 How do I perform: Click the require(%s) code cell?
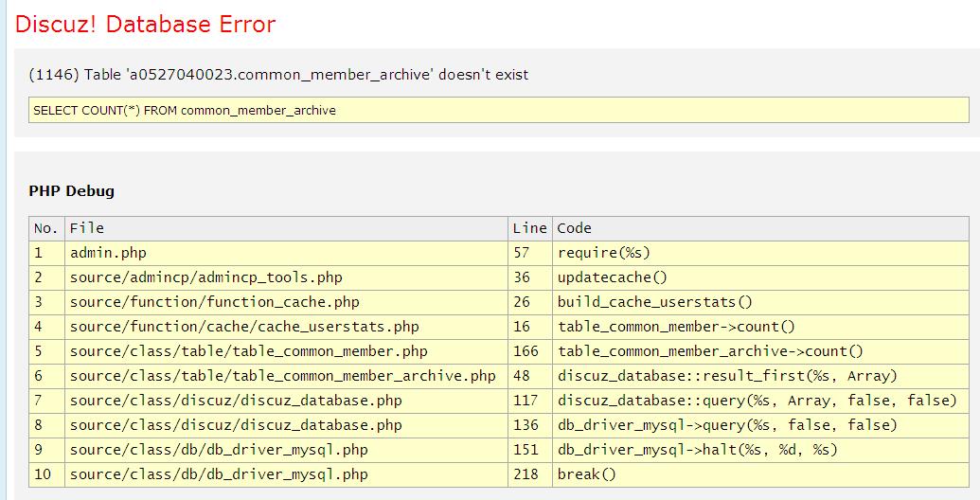[x=760, y=253]
